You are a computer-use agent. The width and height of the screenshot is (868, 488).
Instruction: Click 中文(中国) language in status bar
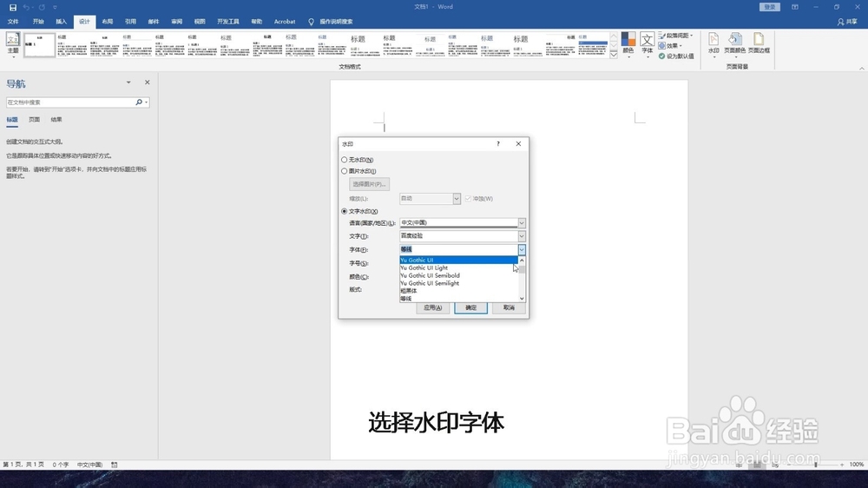point(89,465)
